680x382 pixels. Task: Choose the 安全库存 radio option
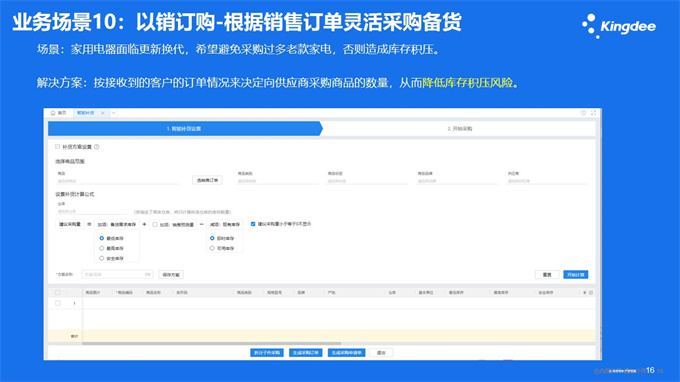pos(101,258)
